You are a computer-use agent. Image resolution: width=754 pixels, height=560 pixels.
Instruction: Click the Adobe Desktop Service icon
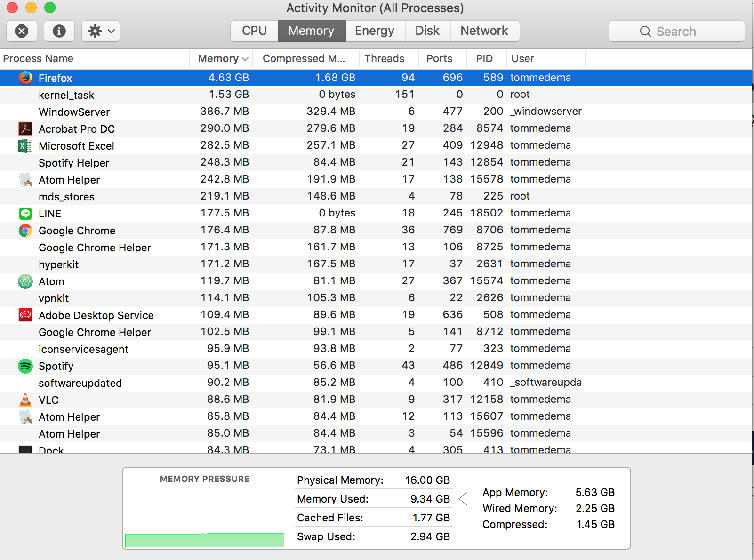pyautogui.click(x=25, y=315)
